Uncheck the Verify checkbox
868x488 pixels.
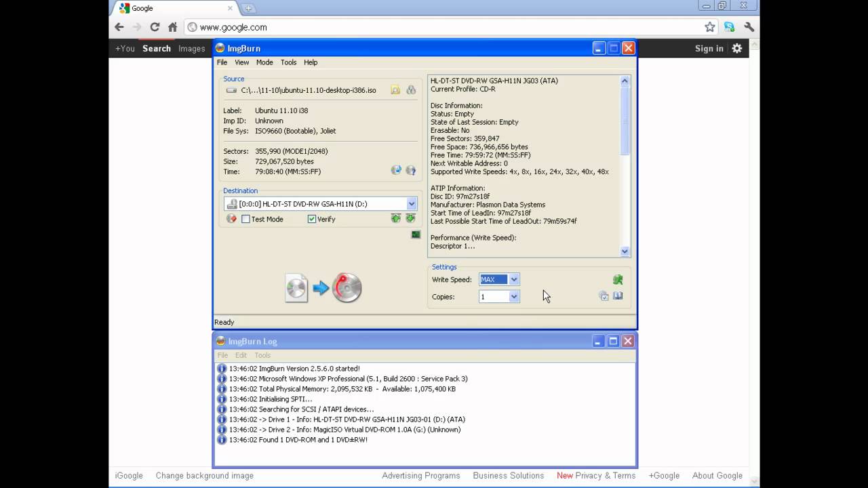(311, 219)
